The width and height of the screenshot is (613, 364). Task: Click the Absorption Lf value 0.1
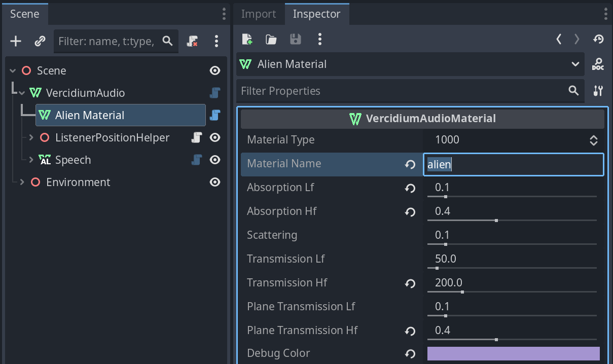click(x=443, y=188)
